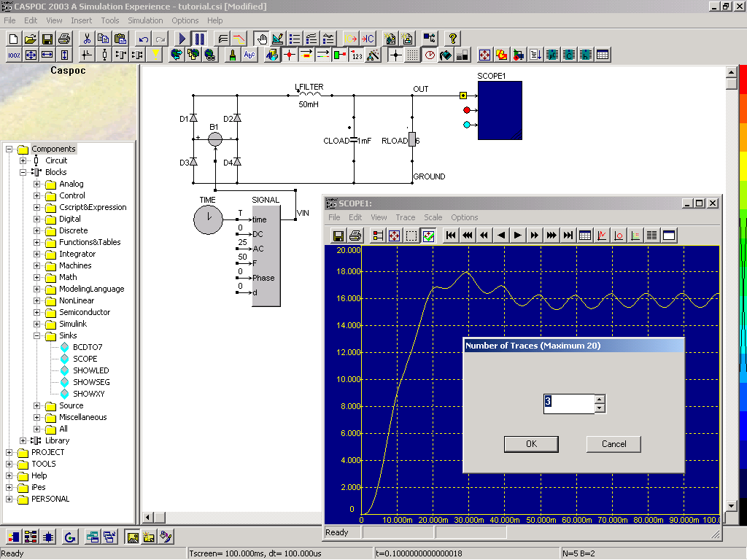Screen dimensions: 747x560
Task: Open the Trace menu in SCOPE1
Action: pos(406,217)
